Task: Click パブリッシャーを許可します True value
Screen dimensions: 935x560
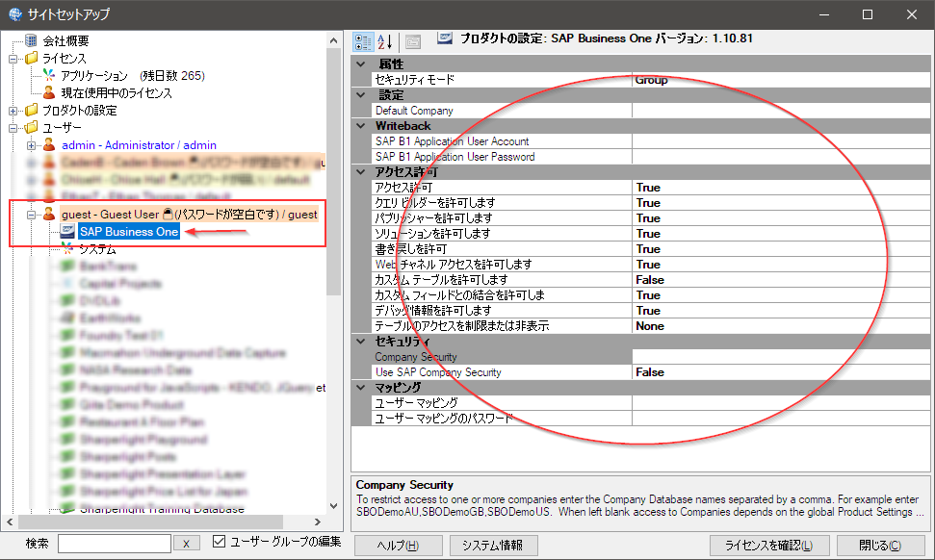Action: (781, 218)
